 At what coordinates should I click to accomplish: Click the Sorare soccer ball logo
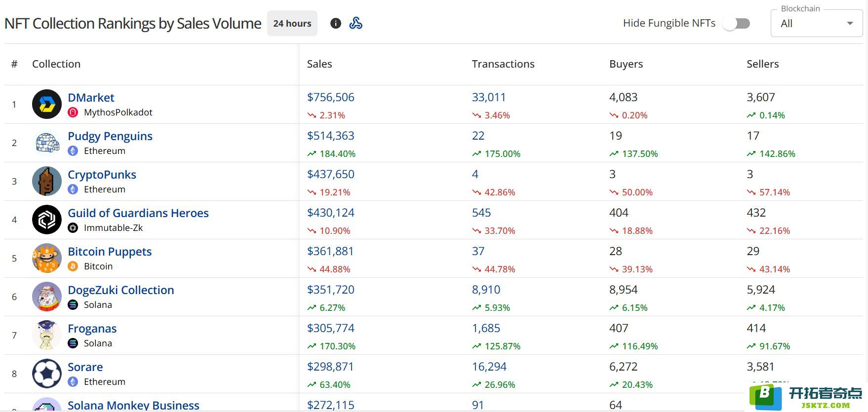47,374
